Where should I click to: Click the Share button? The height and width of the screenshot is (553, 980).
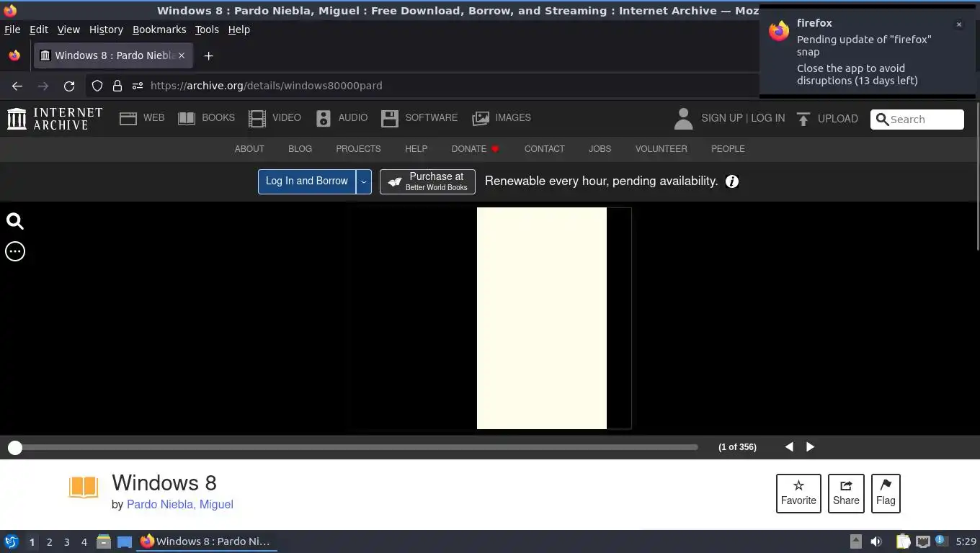pos(846,493)
